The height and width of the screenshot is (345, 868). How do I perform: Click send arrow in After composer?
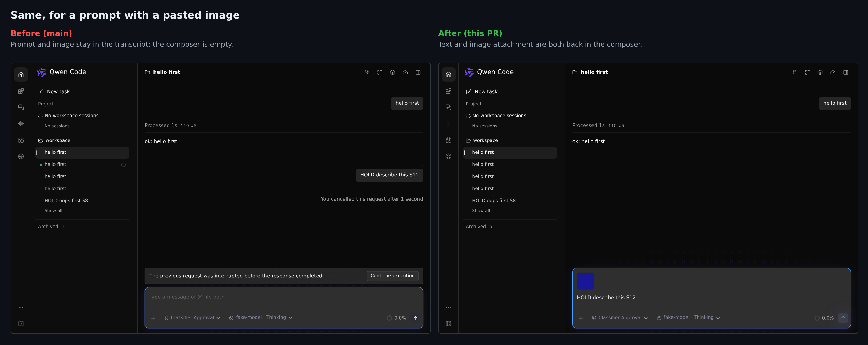843,318
